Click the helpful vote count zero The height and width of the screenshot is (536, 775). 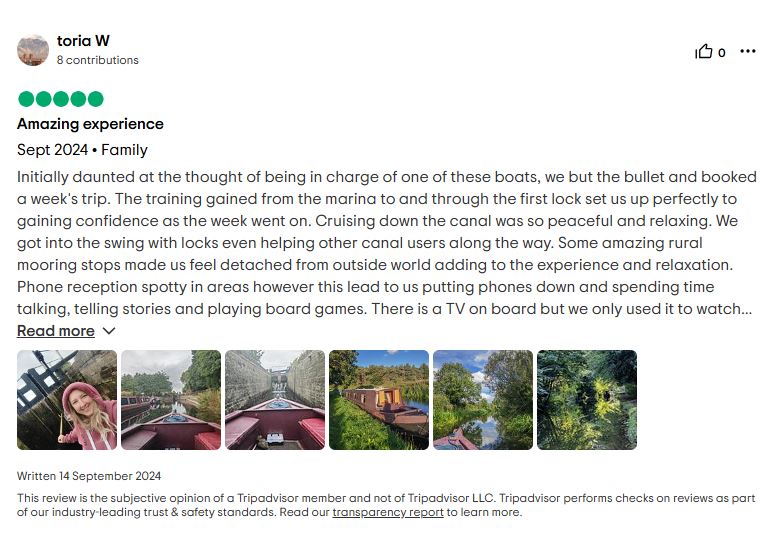point(722,53)
